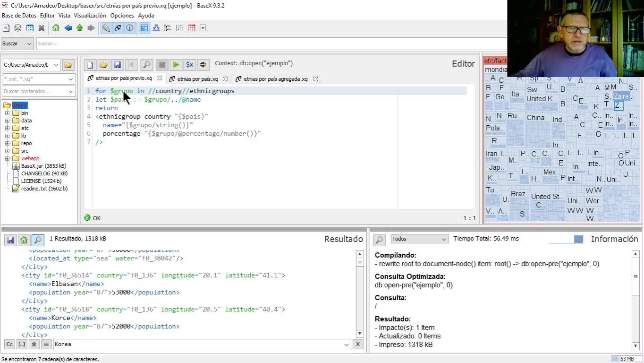The image size is (644, 363).
Task: Open the search magnifier in the editor toolbar
Action: tap(146, 64)
